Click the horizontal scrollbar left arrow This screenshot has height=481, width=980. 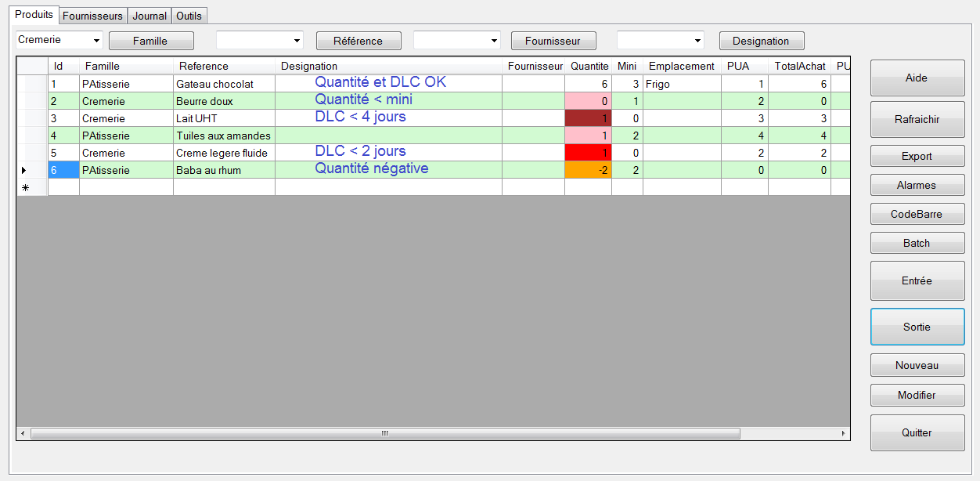click(23, 433)
